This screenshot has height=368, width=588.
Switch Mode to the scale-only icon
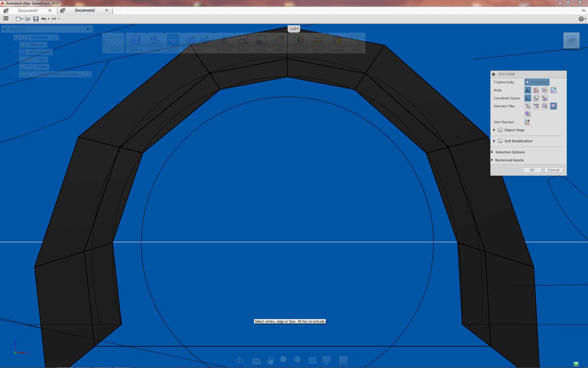(553, 90)
